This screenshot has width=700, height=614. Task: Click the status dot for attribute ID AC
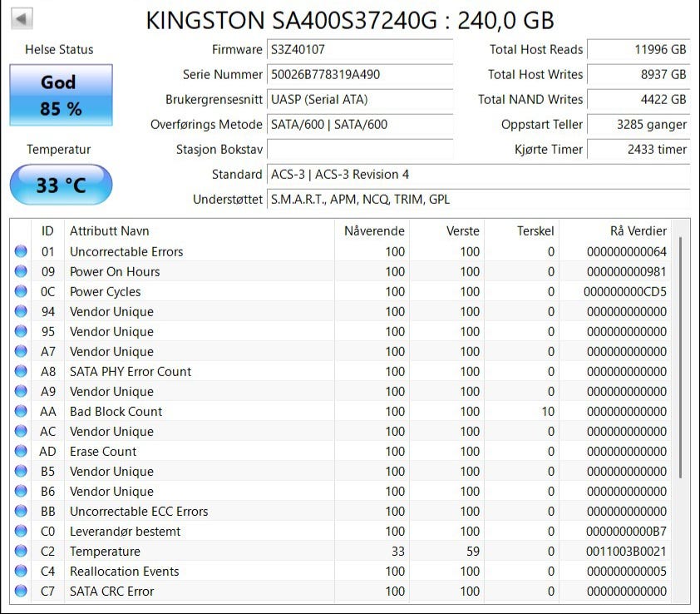[x=21, y=431]
